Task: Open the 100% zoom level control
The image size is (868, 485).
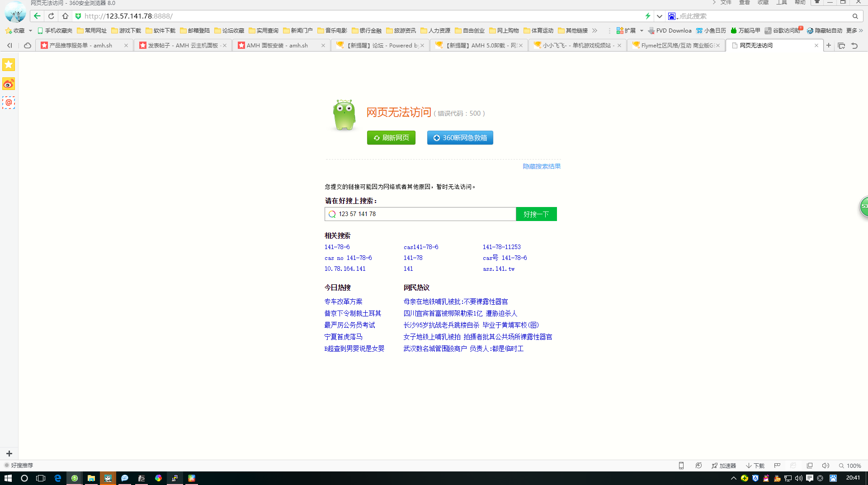Action: tap(850, 466)
